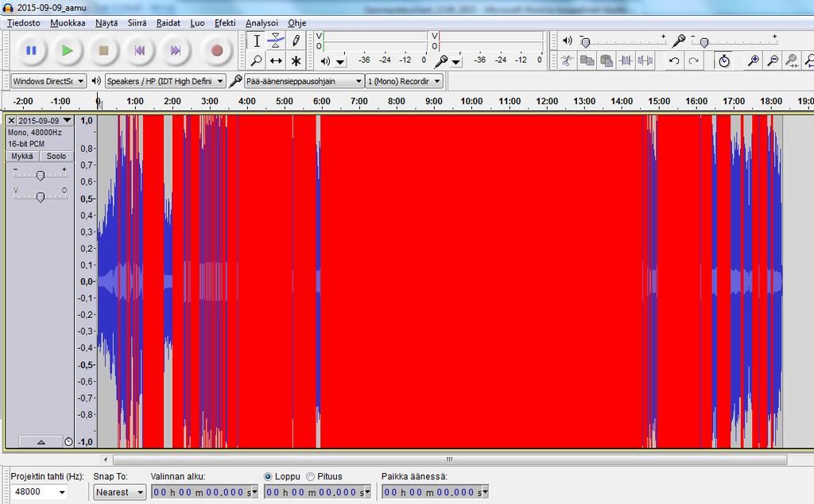814x504 pixels.
Task: Open input meter dropdown arrow
Action: coord(455,62)
